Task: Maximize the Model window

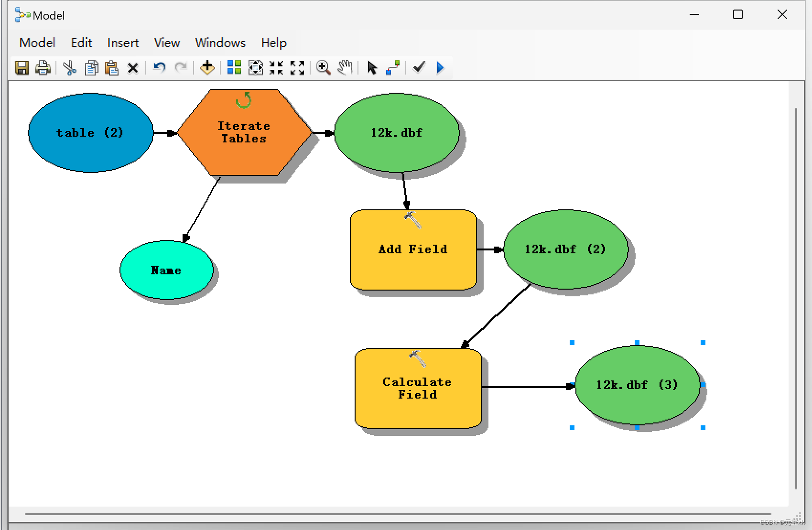Action: pyautogui.click(x=738, y=15)
